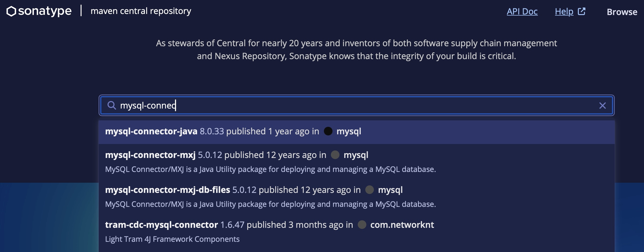
Task: Click the Light Tram 4J Framework Components description
Action: coord(172,239)
